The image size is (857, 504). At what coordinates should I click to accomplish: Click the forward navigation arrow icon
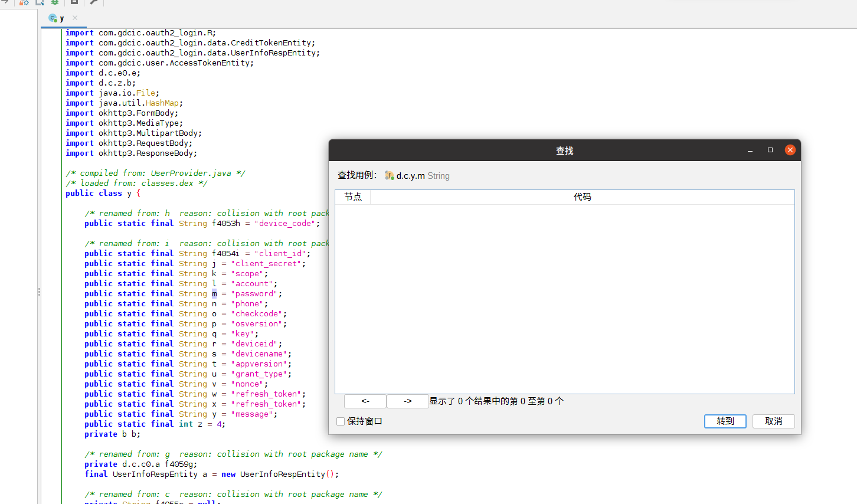coord(6,2)
